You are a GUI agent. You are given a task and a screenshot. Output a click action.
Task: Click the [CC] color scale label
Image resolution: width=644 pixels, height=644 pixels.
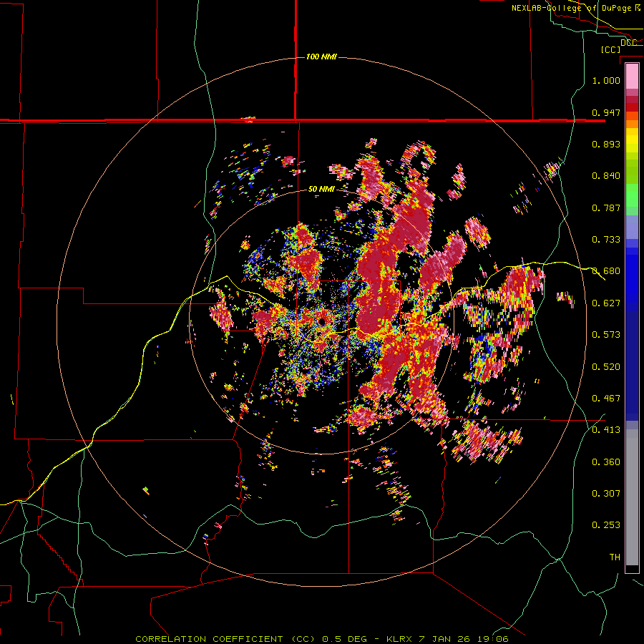610,49
